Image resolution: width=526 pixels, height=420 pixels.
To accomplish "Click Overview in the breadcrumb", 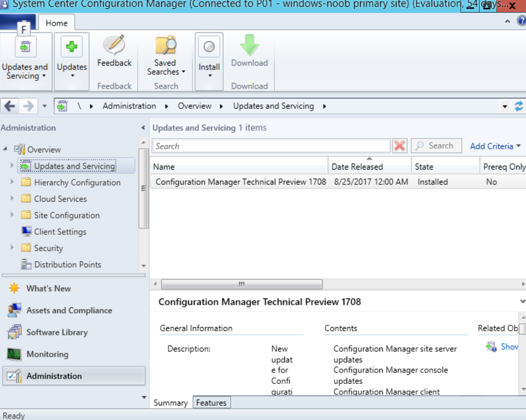I will (195, 106).
